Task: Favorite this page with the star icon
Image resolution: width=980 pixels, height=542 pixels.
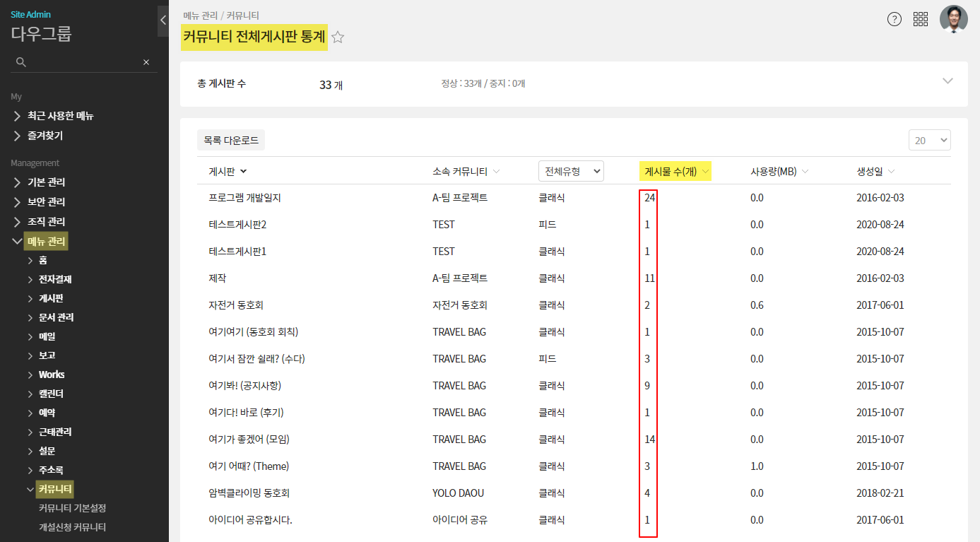Action: [x=338, y=37]
